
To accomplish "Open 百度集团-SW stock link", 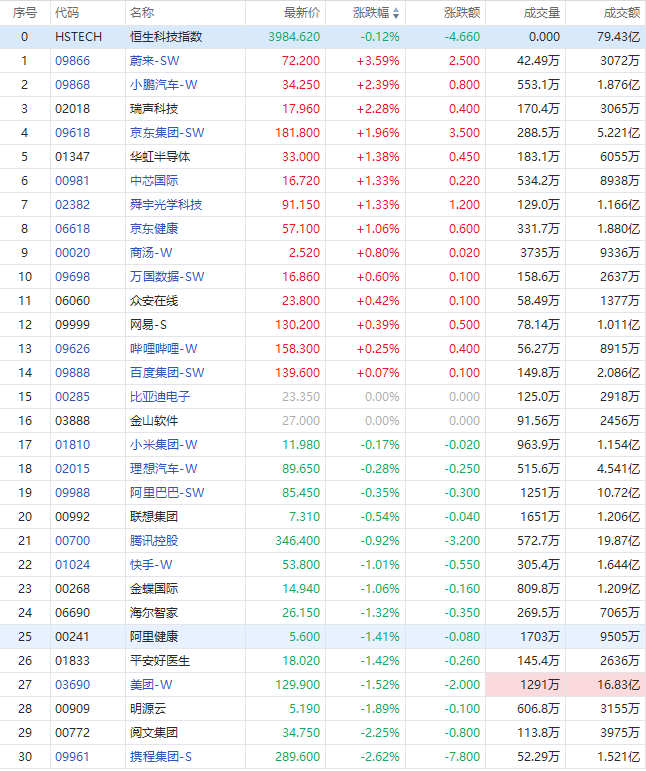I will [167, 373].
